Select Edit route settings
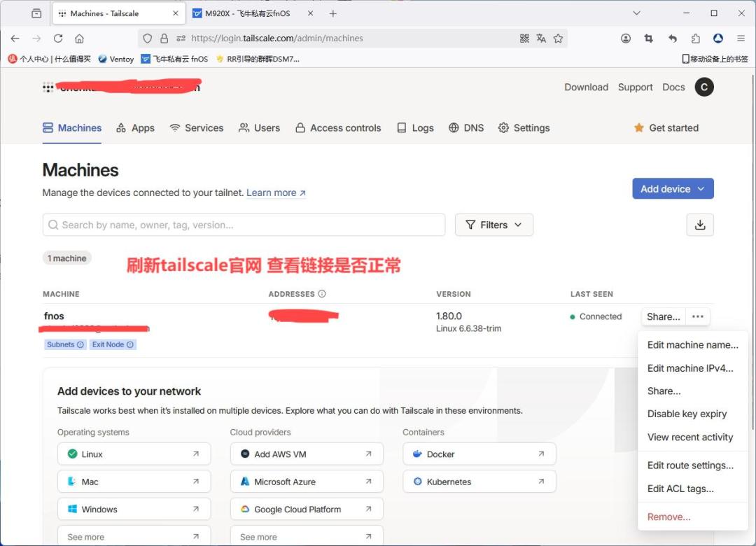Screen dimensions: 756x546 tap(692, 465)
